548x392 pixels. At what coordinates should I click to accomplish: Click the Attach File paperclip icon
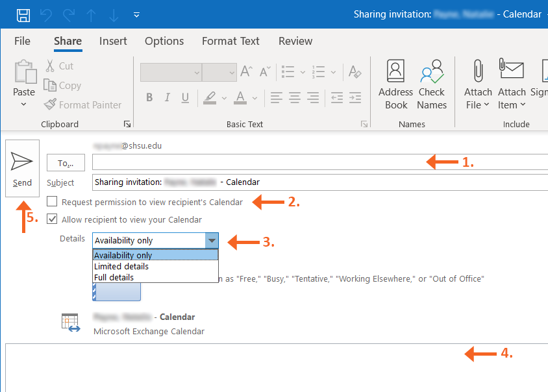477,71
